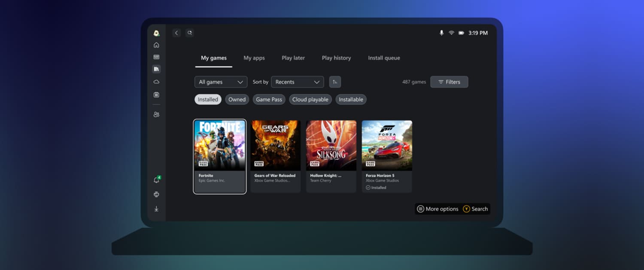
Task: Open the Home icon in sidebar
Action: pyautogui.click(x=156, y=45)
